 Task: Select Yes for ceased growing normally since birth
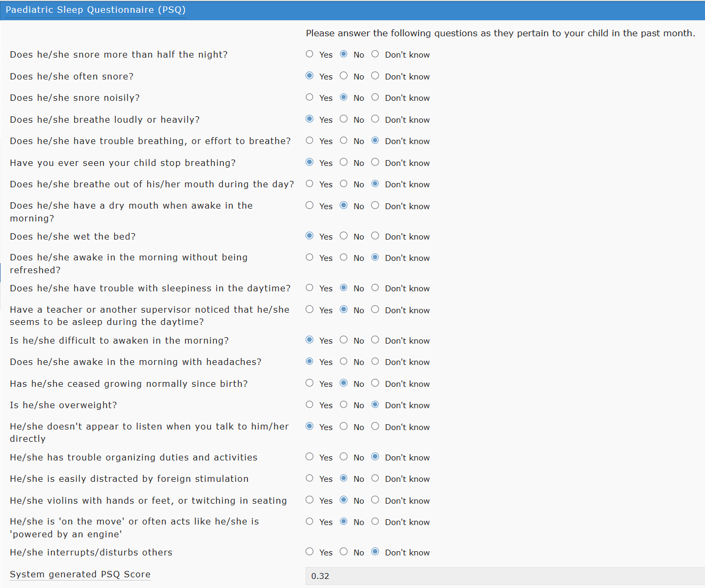pos(309,383)
